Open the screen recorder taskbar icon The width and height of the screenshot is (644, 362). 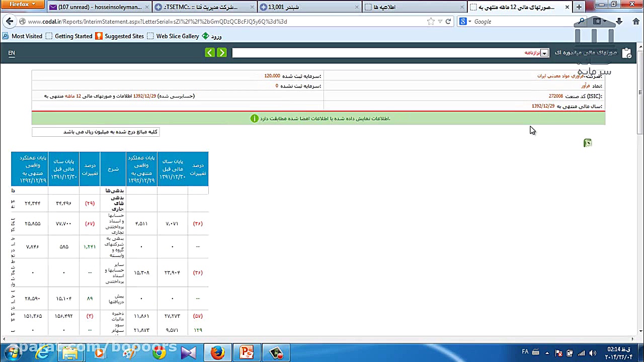tap(277, 353)
